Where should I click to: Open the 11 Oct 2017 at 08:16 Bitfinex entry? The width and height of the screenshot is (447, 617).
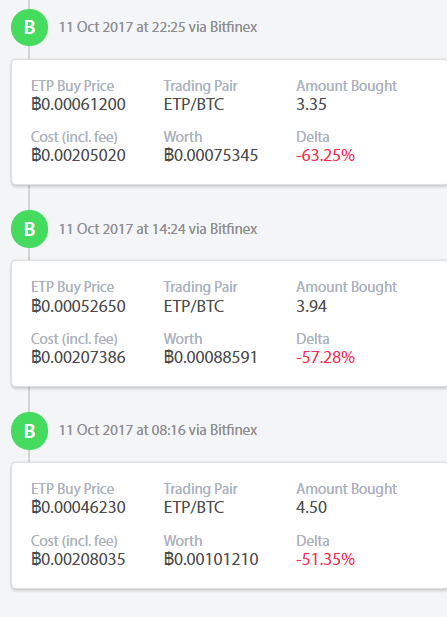[x=158, y=430]
